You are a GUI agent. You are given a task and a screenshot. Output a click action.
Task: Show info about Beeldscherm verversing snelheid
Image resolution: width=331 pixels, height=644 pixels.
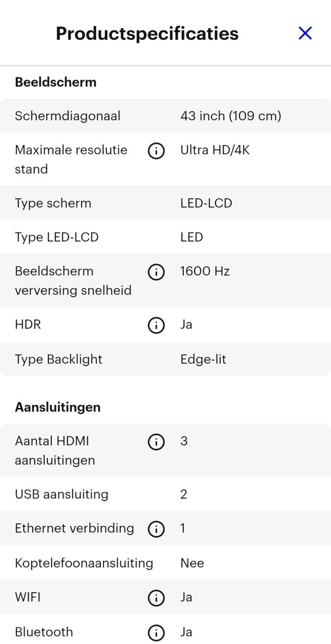click(156, 272)
